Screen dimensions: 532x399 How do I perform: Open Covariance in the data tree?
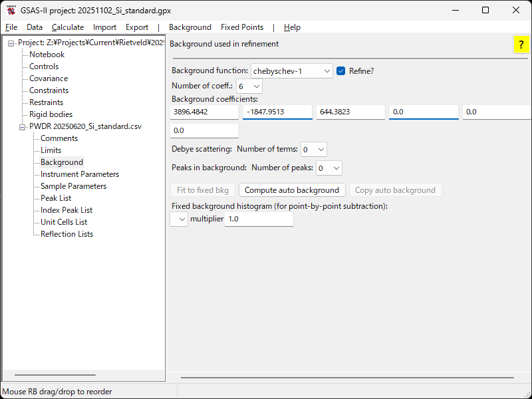point(49,78)
